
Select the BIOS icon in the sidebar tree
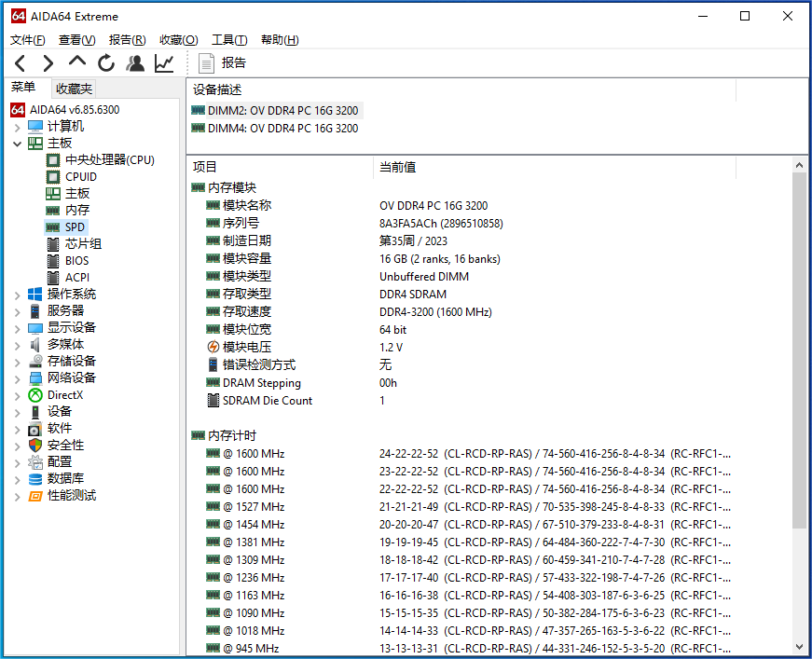pos(53,260)
